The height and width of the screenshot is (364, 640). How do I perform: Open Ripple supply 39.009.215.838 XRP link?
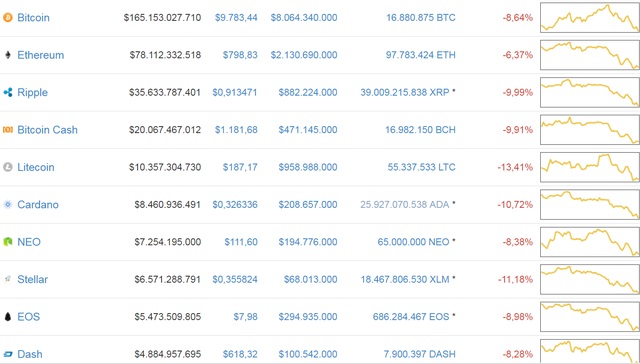[x=404, y=92]
